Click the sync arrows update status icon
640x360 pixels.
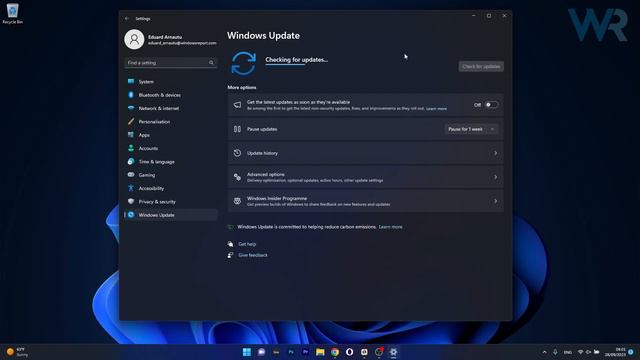point(244,63)
